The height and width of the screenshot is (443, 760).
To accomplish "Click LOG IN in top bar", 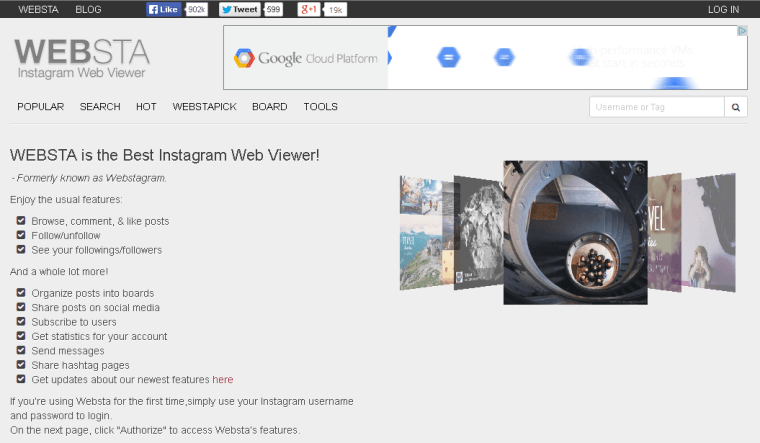I will [x=723, y=9].
